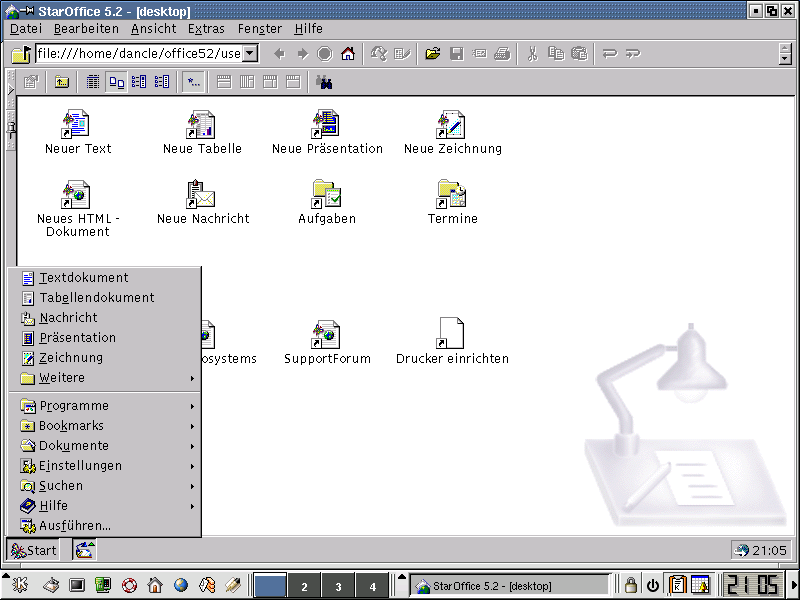Viewport: 800px width, 600px height.
Task: Click the folder Up One Level icon
Action: click(x=62, y=82)
